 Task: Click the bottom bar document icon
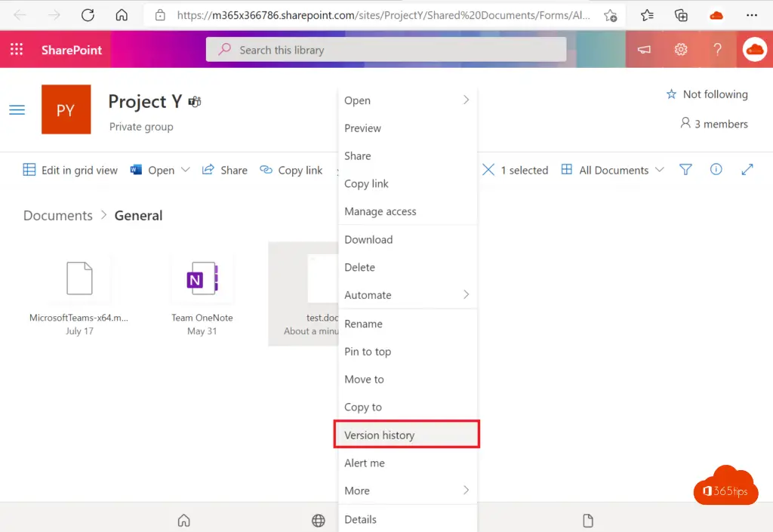click(587, 520)
